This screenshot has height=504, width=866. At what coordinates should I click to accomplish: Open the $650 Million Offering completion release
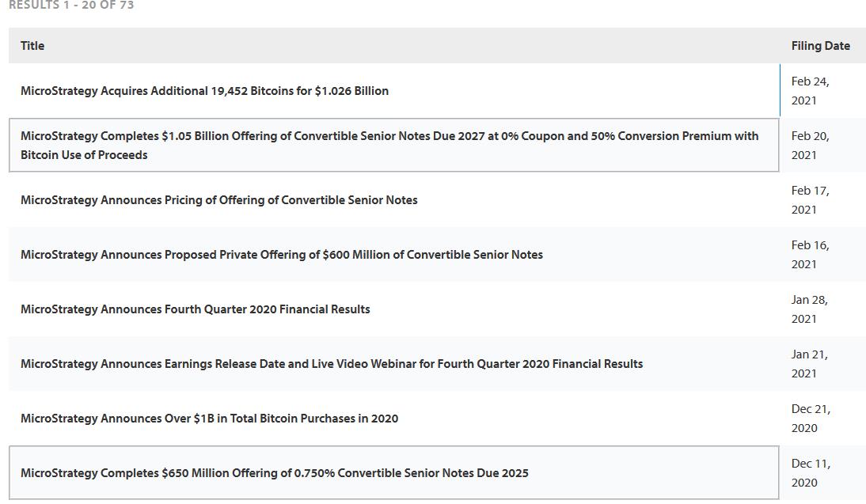pyautogui.click(x=274, y=473)
